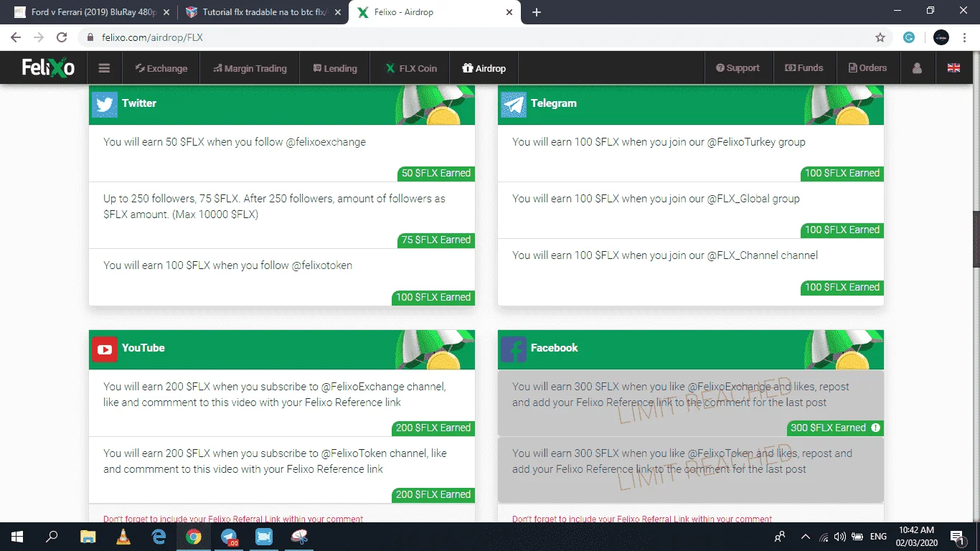Click 100 $FLX Earned badge for @FLX_Channel
This screenshot has width=980, height=551.
pyautogui.click(x=842, y=287)
